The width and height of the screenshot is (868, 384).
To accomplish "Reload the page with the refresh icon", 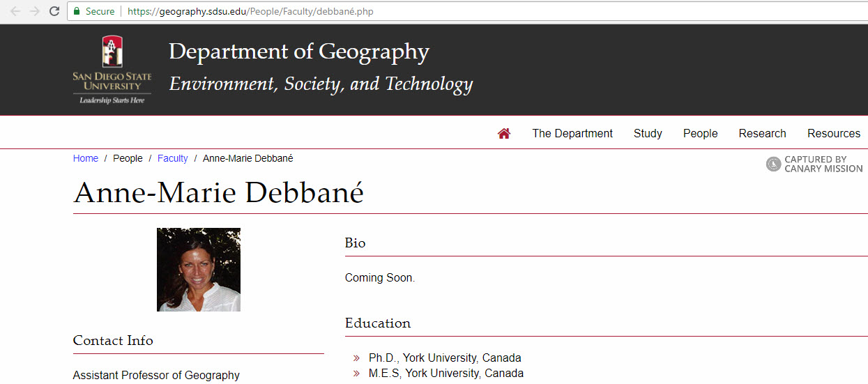I will pyautogui.click(x=54, y=11).
